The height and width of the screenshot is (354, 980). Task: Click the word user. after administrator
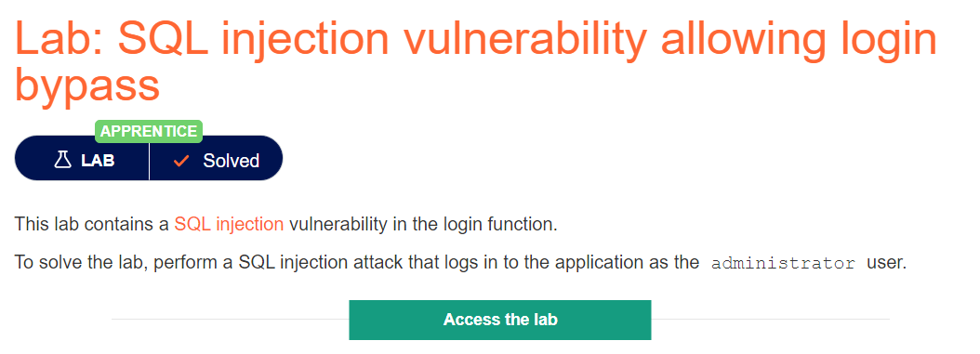886,263
